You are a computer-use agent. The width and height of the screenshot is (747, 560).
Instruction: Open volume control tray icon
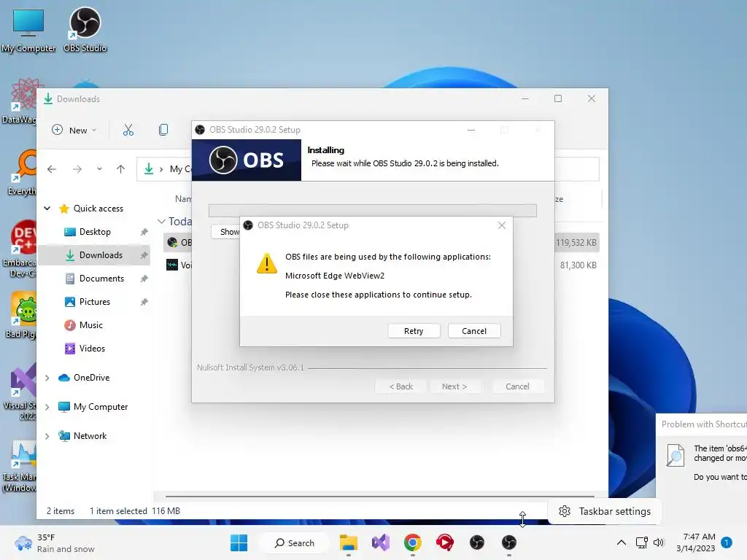[x=659, y=542]
